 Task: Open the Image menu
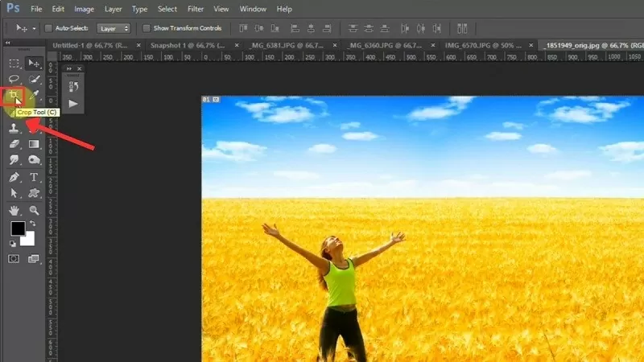(x=84, y=9)
